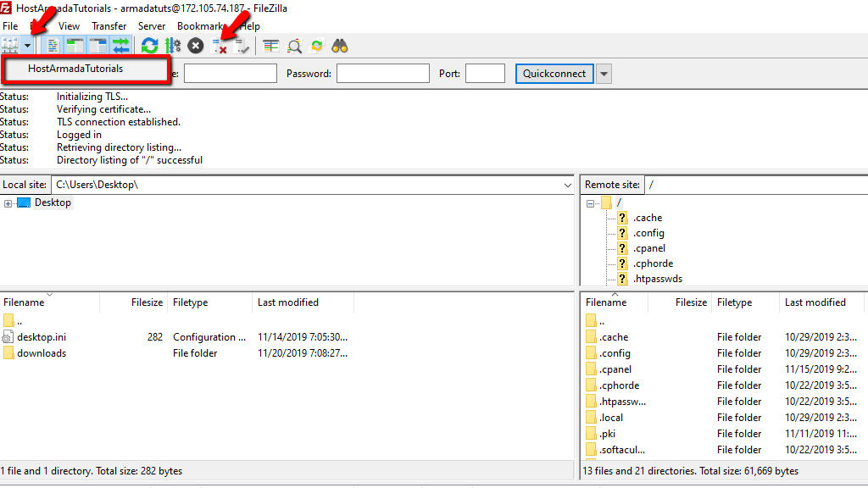Open the Site Manager

click(10, 46)
